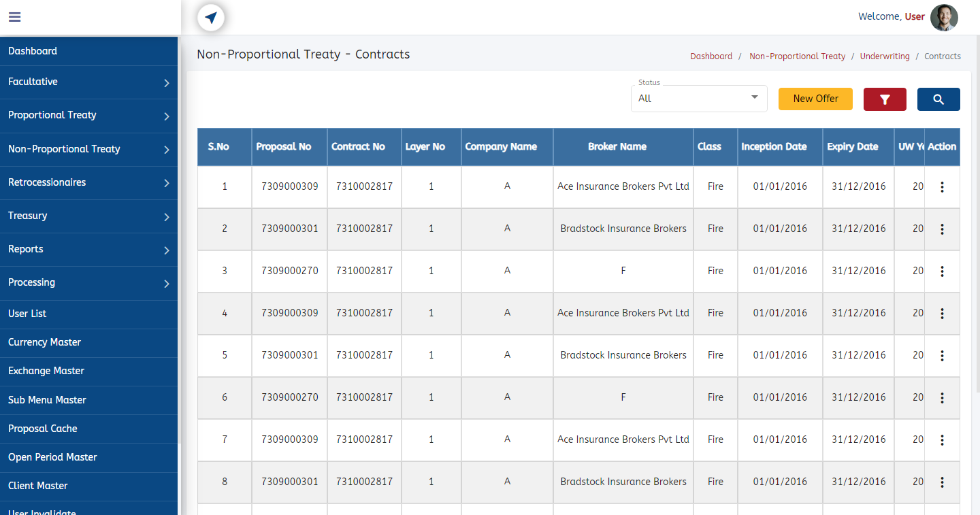Expand the Reports chevron arrow
This screenshot has width=980, height=515.
pyautogui.click(x=167, y=250)
